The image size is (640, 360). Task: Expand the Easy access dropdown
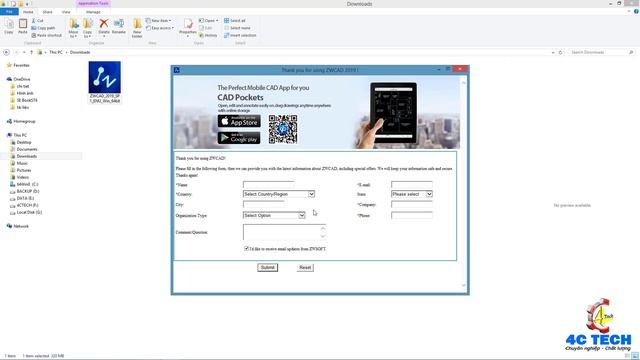(x=160, y=28)
